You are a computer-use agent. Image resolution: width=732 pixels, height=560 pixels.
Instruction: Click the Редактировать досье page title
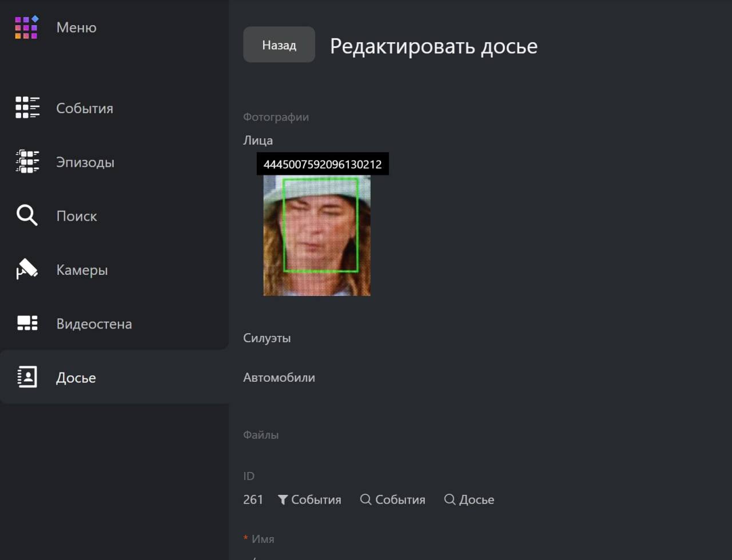[x=433, y=46]
